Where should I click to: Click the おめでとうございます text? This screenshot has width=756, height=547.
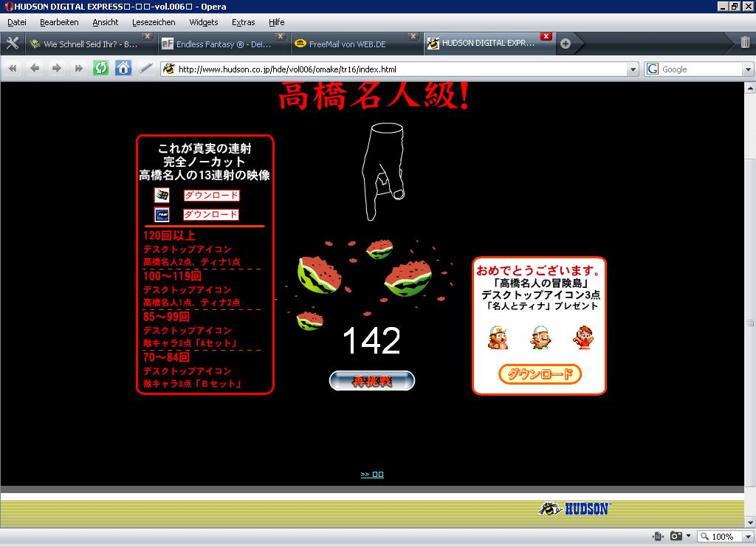click(x=538, y=270)
